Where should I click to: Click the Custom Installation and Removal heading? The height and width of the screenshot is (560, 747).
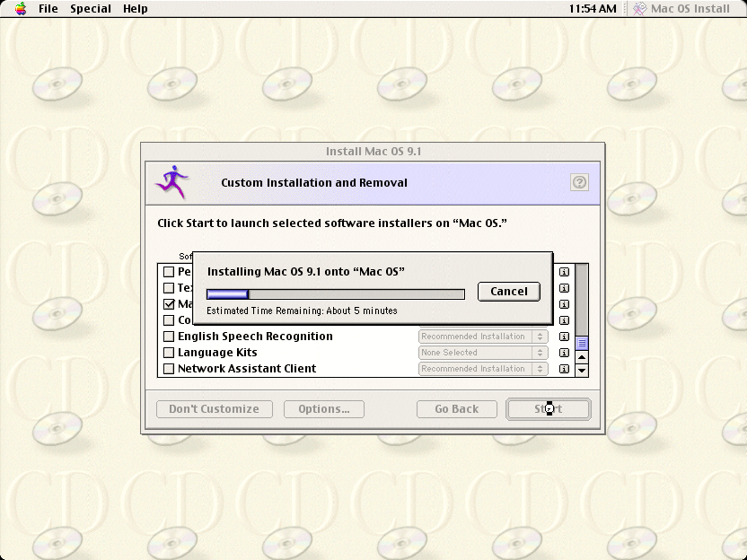coord(314,183)
